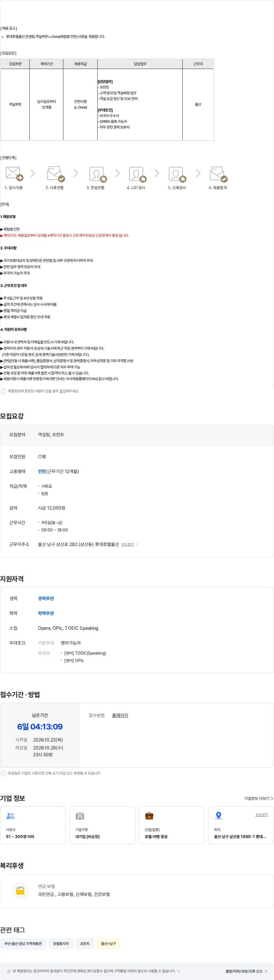
Task: Select the 울산>남구 tag
Action: [x=108, y=944]
